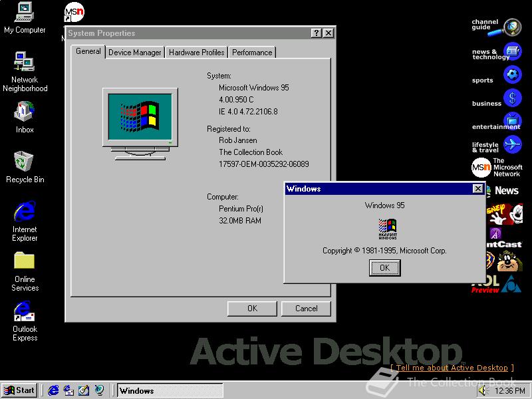Screen dimensions: 532x399
Task: Open the Disney channel icon
Action: tap(504, 213)
